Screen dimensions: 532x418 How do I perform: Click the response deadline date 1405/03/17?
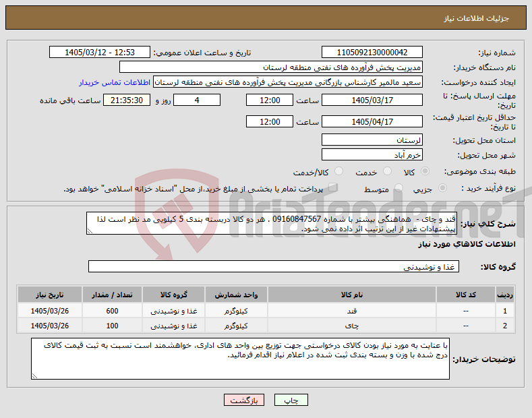pos(372,100)
